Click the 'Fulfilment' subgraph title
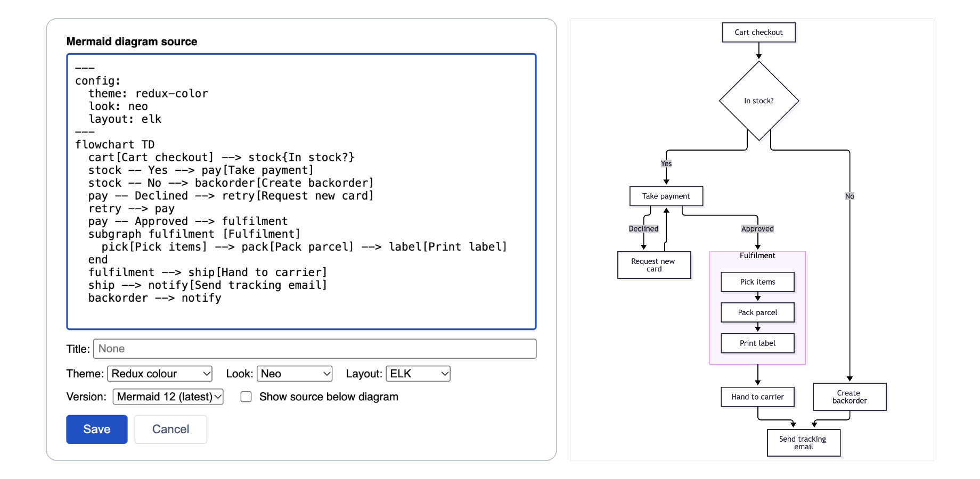 [x=757, y=255]
